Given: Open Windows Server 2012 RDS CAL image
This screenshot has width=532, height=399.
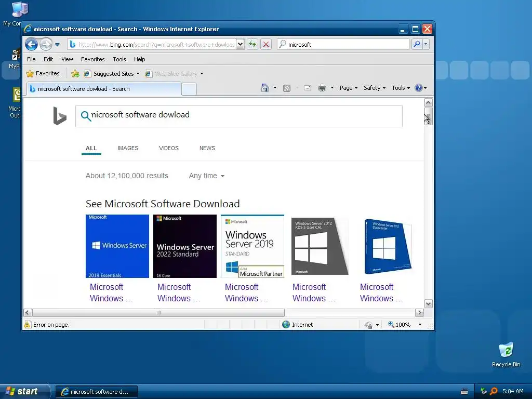Looking at the screenshot, I should point(320,246).
